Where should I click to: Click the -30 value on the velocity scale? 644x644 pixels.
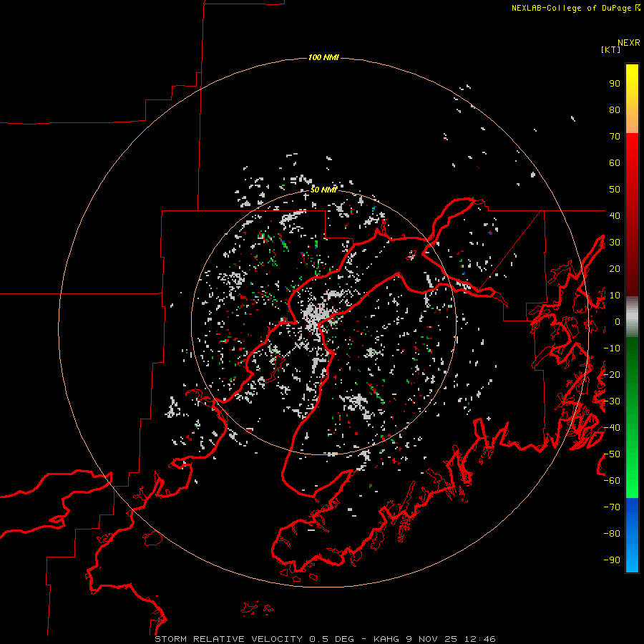612,401
